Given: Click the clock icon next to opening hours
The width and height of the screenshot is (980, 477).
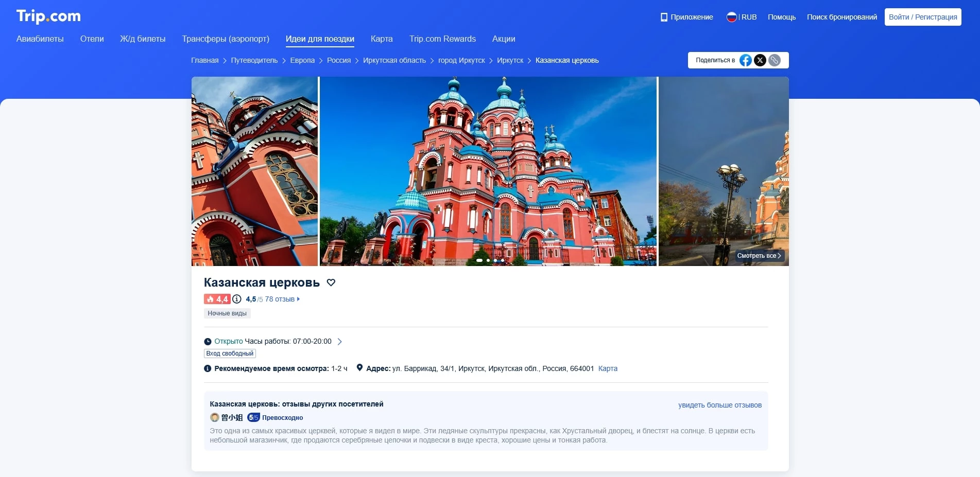Looking at the screenshot, I should point(208,341).
